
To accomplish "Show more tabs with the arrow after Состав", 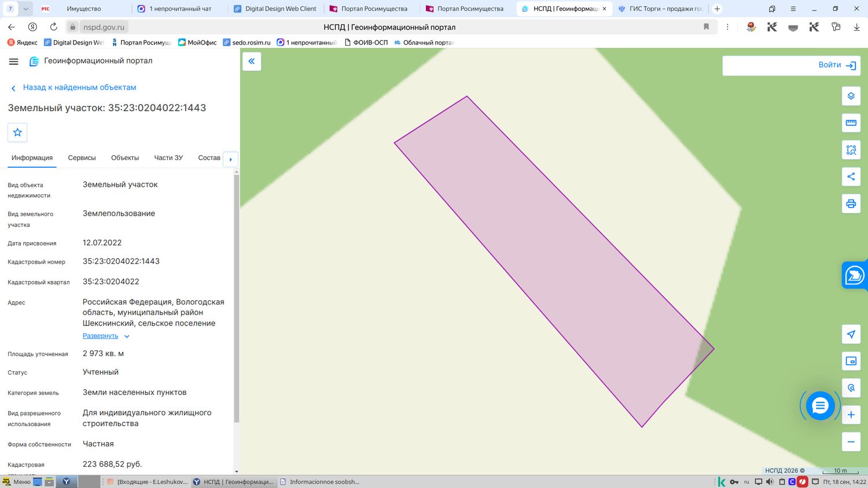I will pyautogui.click(x=230, y=159).
